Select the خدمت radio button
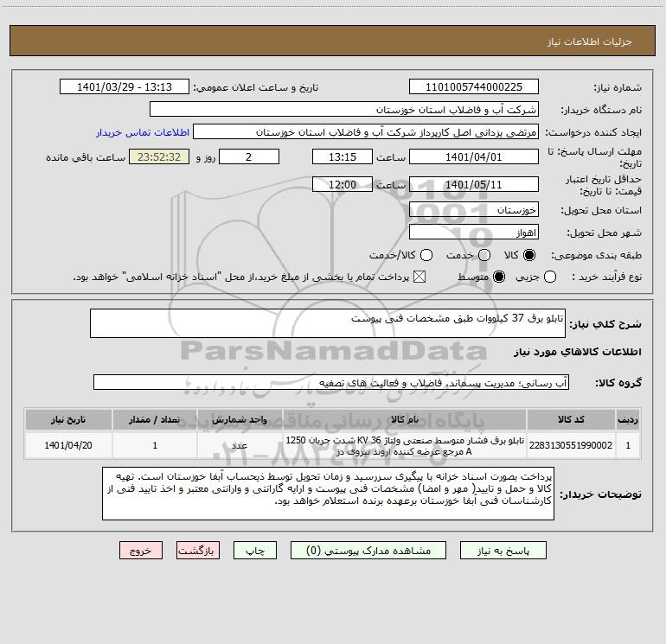Screen dimensions: 666x644 point(484,255)
